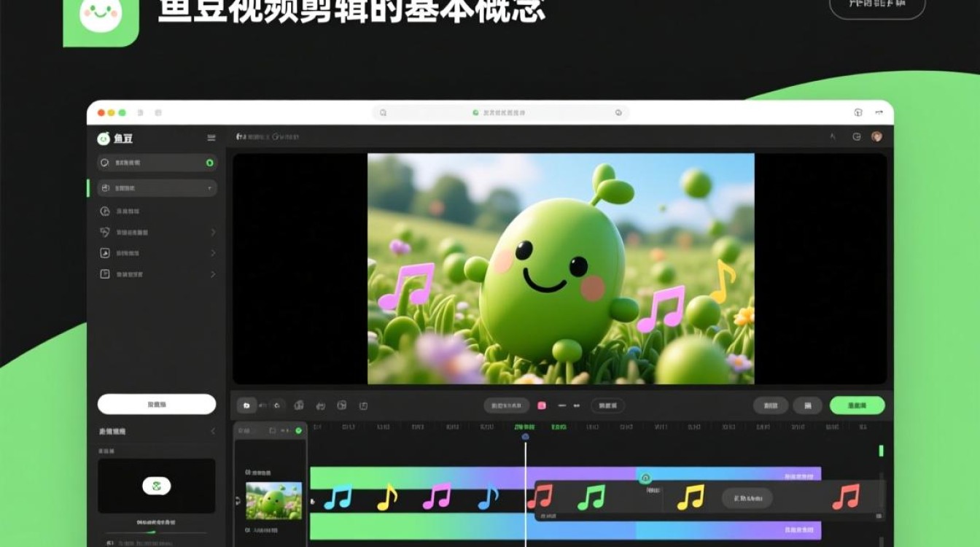Click the square flag icon in the last sidebar row
The height and width of the screenshot is (547, 980).
[104, 274]
